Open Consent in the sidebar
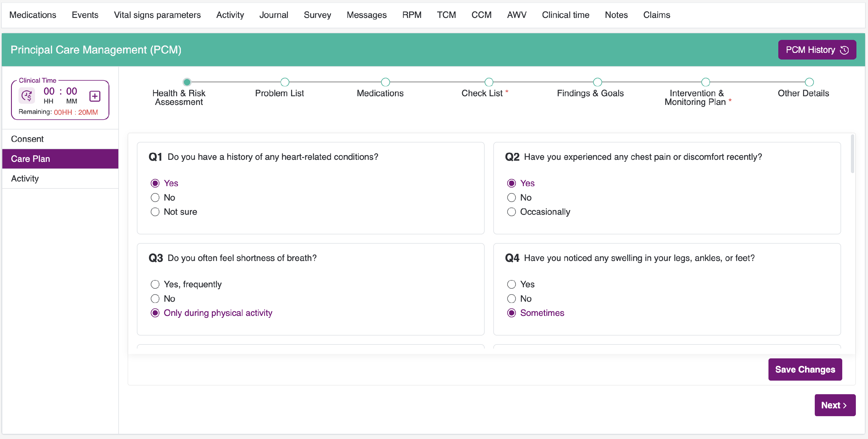The width and height of the screenshot is (868, 439). pyautogui.click(x=27, y=139)
